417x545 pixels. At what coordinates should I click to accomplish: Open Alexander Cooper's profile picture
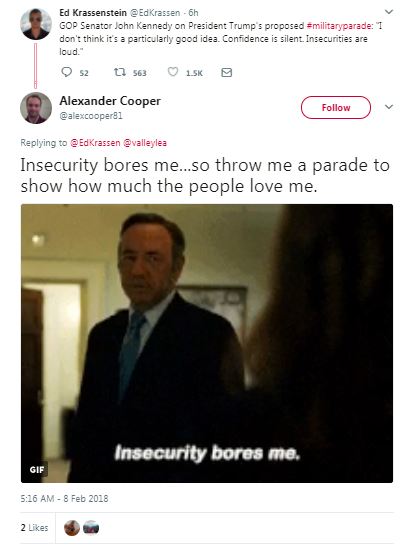36,108
